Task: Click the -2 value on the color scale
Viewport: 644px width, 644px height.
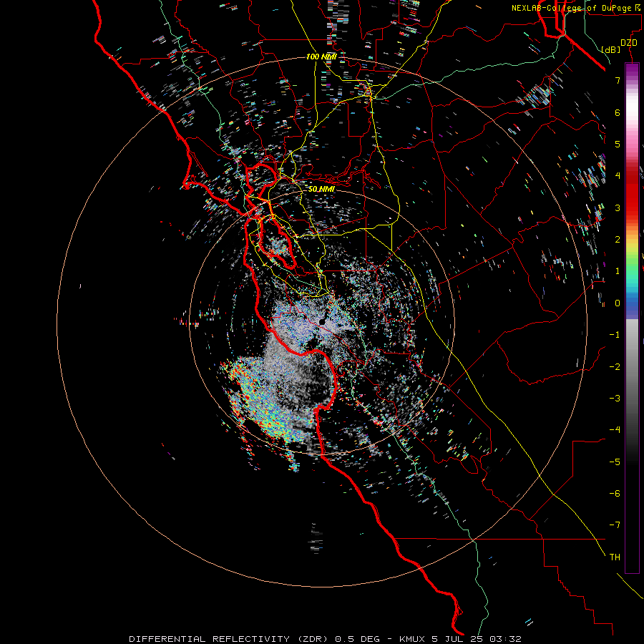Action: (x=615, y=367)
